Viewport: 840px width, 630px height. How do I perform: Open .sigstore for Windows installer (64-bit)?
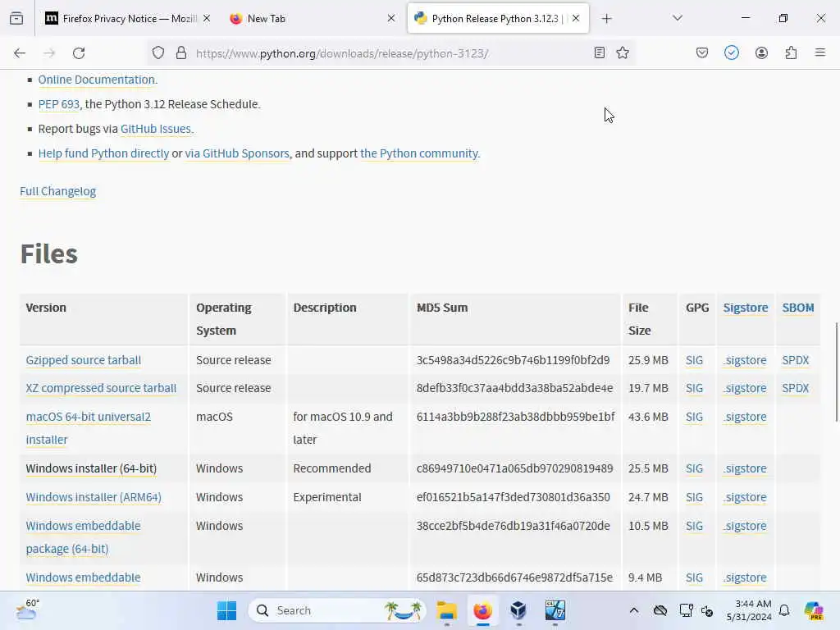tap(745, 468)
